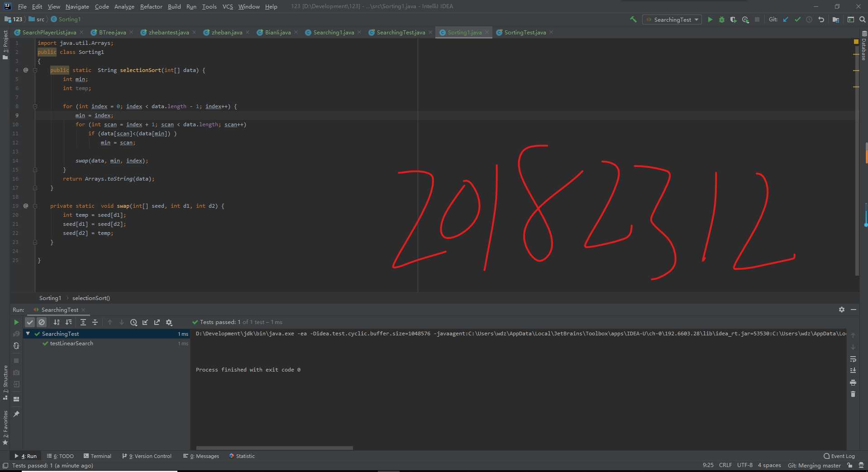868x472 pixels.
Task: Open the Event Log
Action: [x=839, y=456]
